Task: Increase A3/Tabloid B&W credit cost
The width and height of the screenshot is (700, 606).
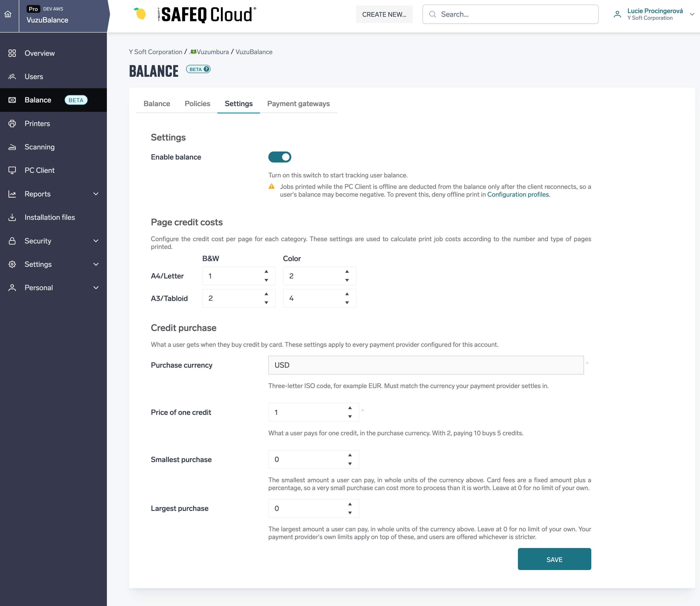Action: pos(266,294)
